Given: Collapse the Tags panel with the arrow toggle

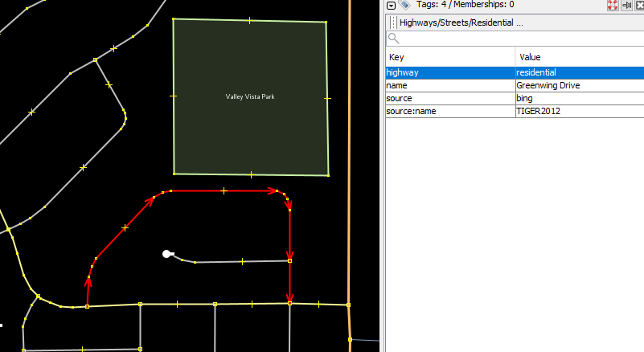Looking at the screenshot, I should tap(391, 6).
